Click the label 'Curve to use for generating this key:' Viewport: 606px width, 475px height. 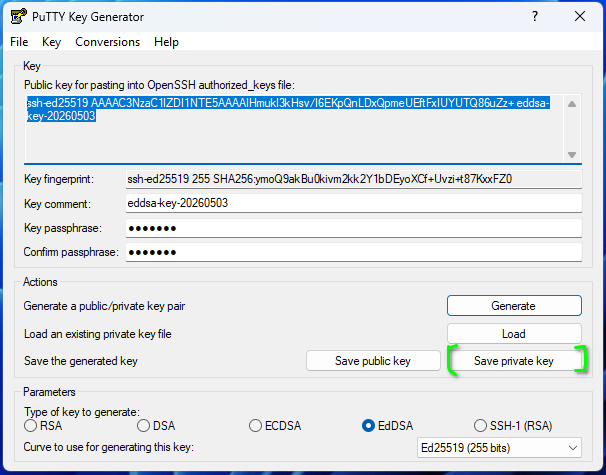point(109,447)
